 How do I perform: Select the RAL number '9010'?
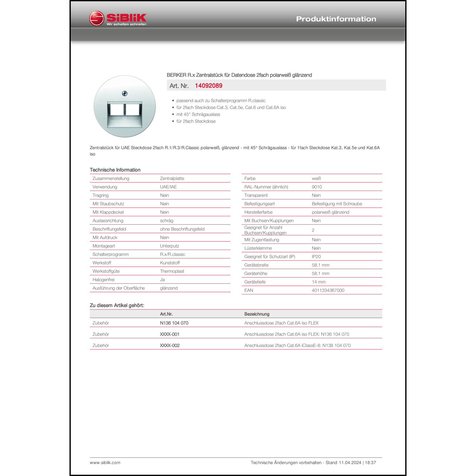click(x=317, y=187)
